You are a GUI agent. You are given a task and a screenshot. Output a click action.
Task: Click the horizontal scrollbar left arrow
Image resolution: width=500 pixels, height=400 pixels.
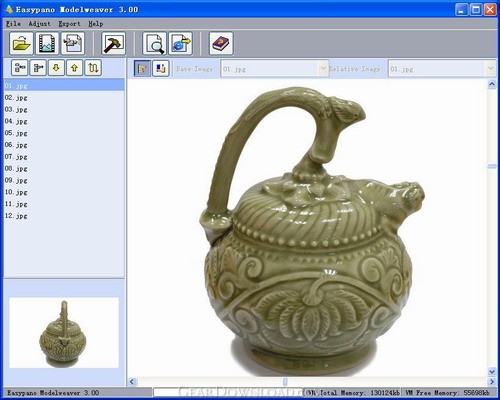pyautogui.click(x=132, y=381)
